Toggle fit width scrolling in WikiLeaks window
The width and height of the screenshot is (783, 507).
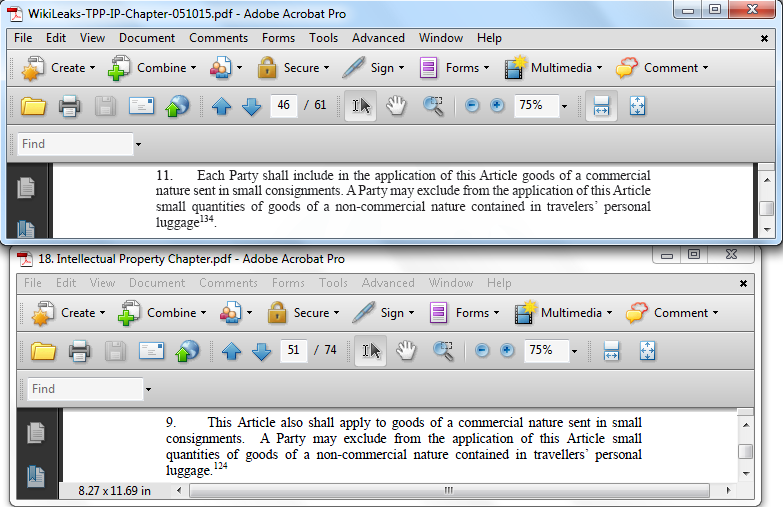pyautogui.click(x=601, y=106)
